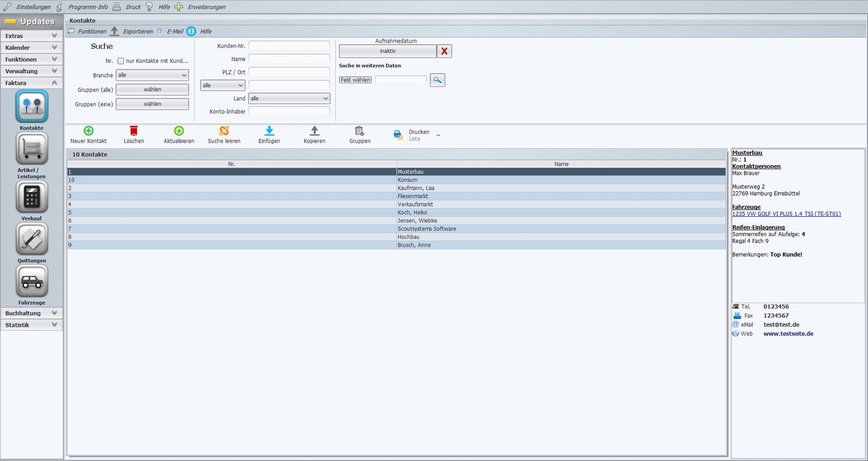868x461 pixels.
Task: Open the Exportieren menu item
Action: pyautogui.click(x=138, y=31)
